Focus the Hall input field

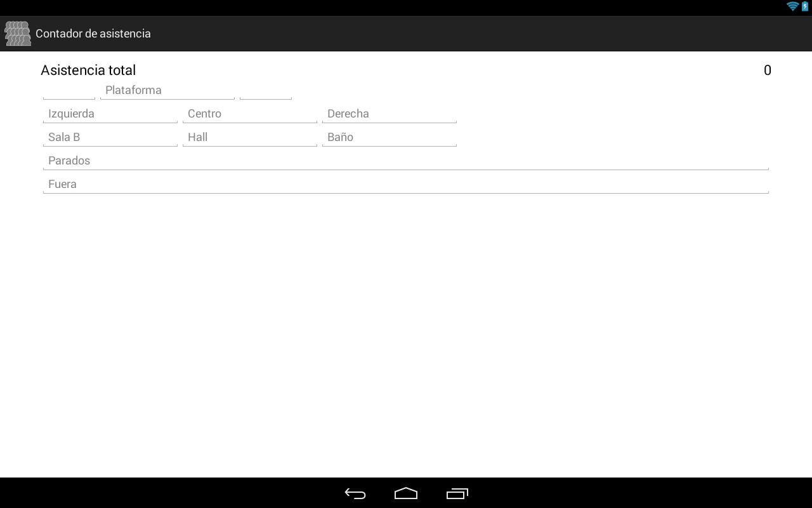pyautogui.click(x=250, y=137)
